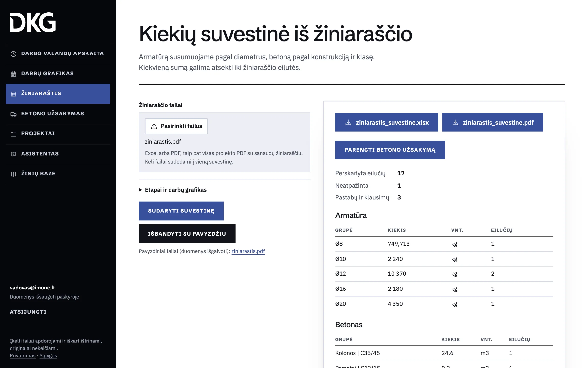Select the 10 370 quantity for Ø12

coord(397,274)
